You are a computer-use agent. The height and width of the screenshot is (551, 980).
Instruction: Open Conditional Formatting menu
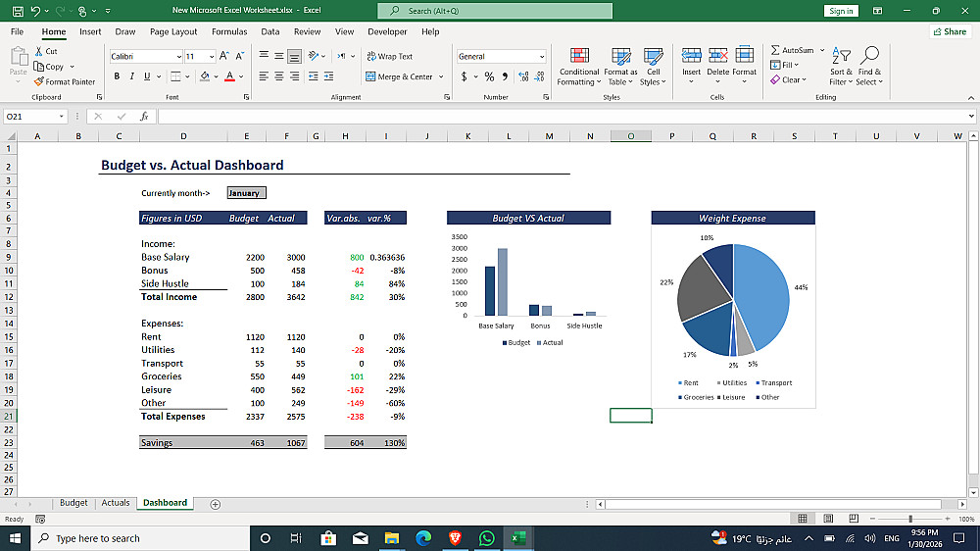(x=579, y=67)
